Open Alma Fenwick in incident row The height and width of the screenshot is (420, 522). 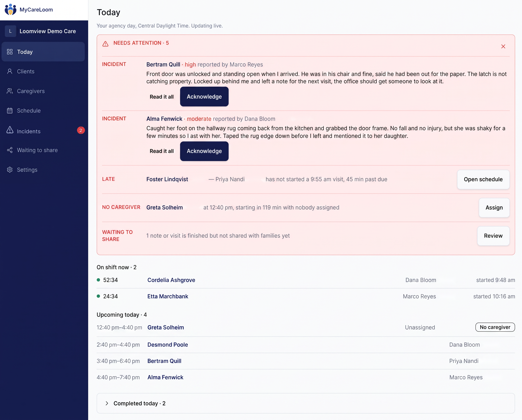pos(164,119)
